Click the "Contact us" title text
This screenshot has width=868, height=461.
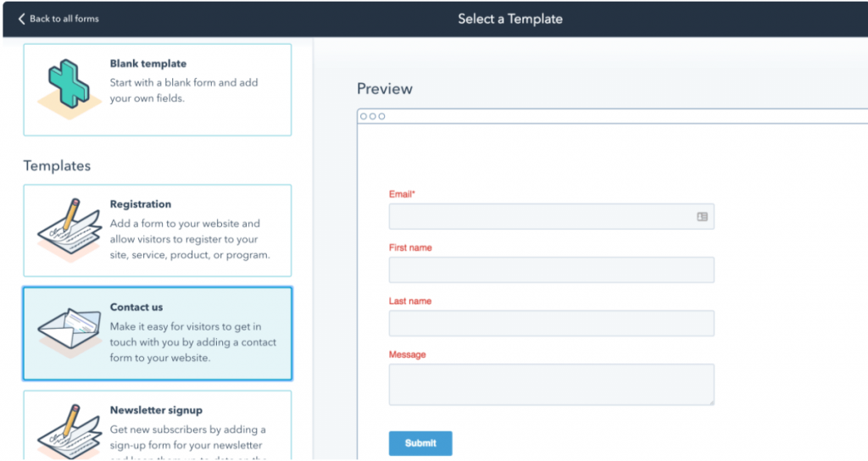136,307
